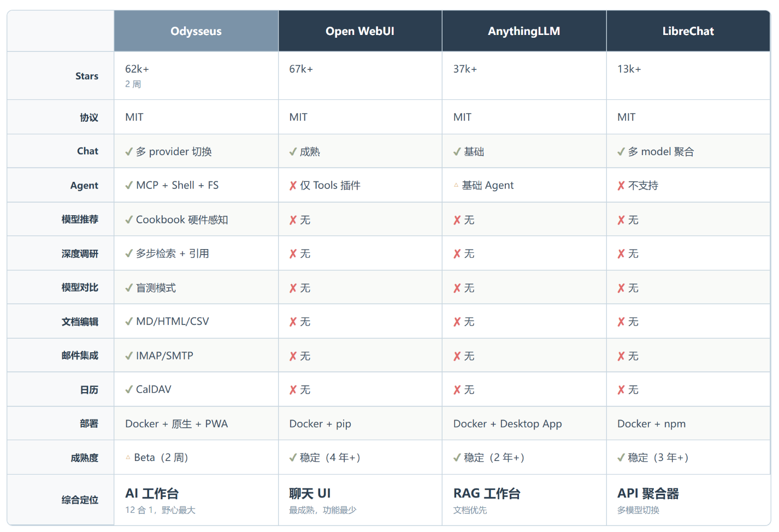The width and height of the screenshot is (779, 532).
Task: Click the 协议 row label
Action: click(89, 117)
